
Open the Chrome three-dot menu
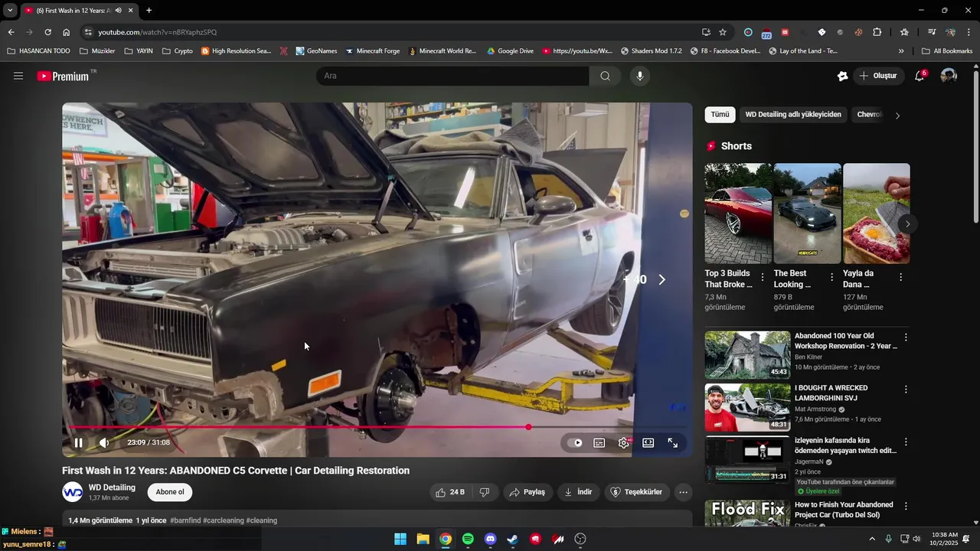969,32
